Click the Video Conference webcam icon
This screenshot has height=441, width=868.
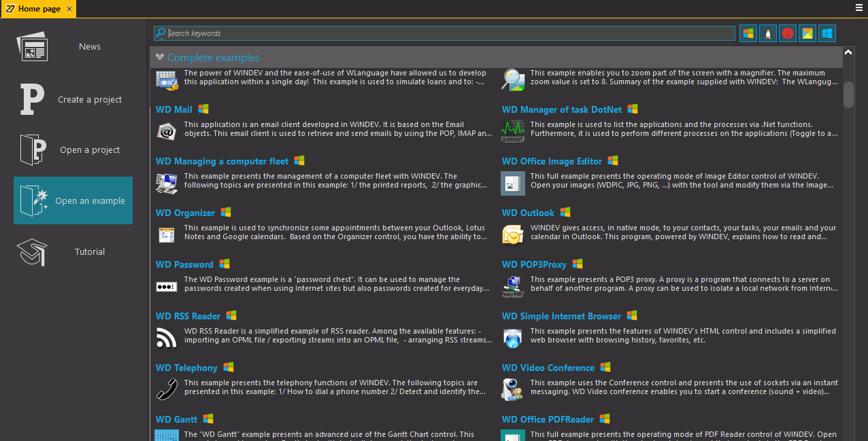point(513,389)
